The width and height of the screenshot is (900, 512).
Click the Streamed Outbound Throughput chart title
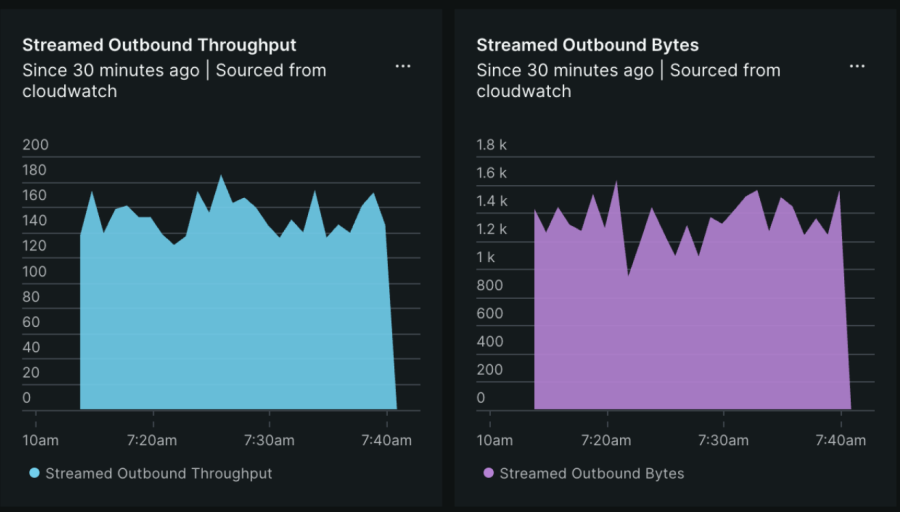point(159,45)
